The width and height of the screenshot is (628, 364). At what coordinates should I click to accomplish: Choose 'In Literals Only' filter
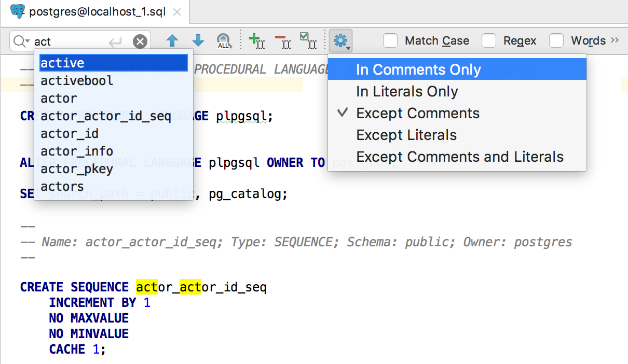point(457,91)
